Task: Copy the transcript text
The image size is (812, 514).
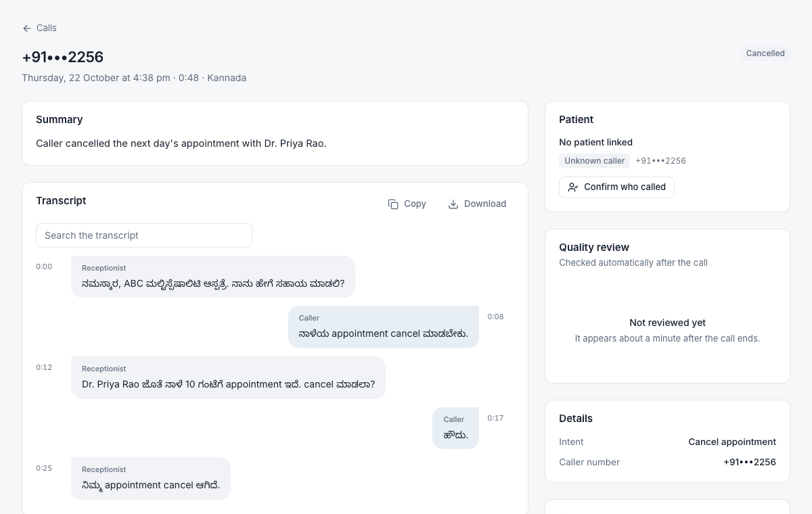Action: (407, 204)
